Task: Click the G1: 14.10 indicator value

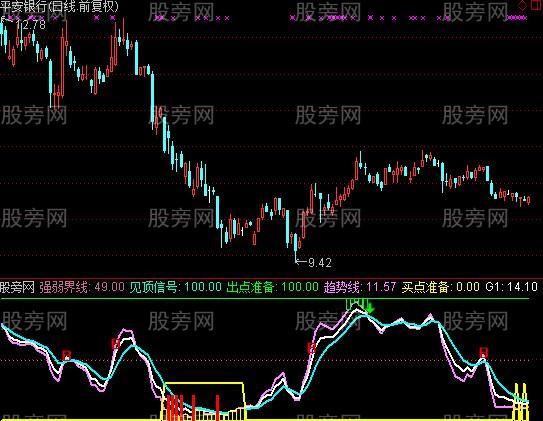Action: tap(511, 287)
